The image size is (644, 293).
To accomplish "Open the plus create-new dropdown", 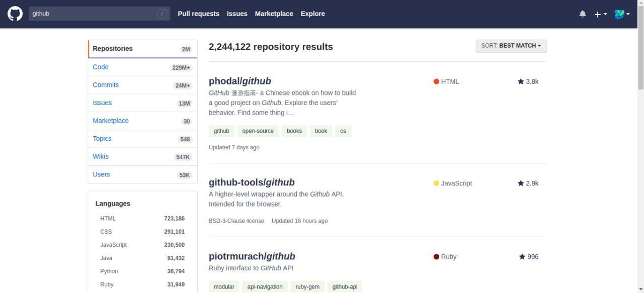I will (601, 14).
